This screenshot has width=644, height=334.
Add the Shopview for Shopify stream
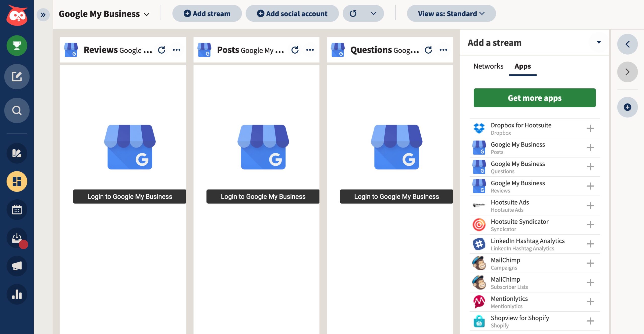point(590,321)
